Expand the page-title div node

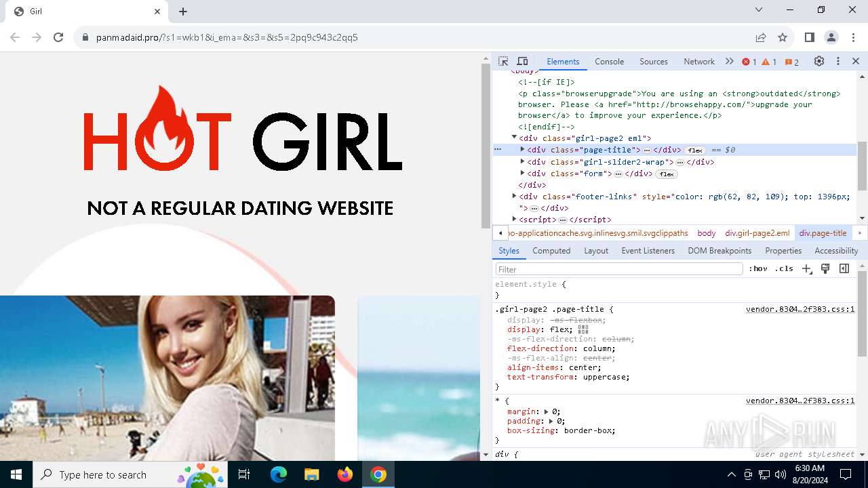click(x=523, y=149)
